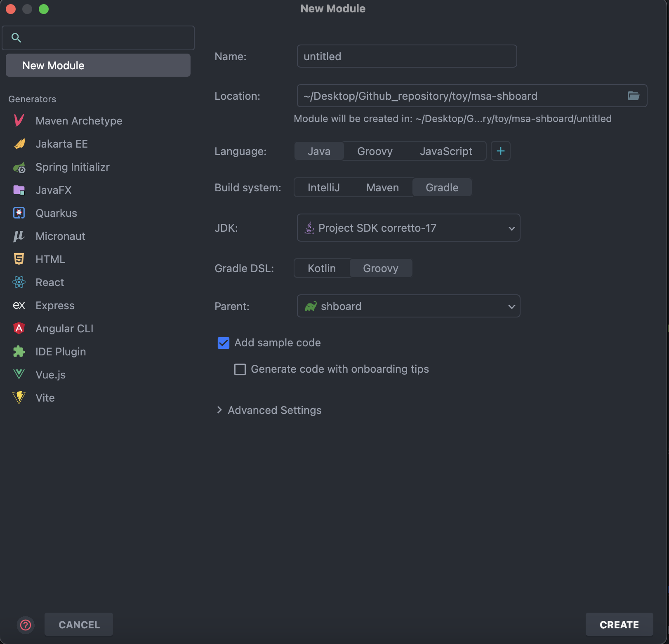The width and height of the screenshot is (669, 644).
Task: Click the Quarkus generator icon
Action: click(19, 213)
